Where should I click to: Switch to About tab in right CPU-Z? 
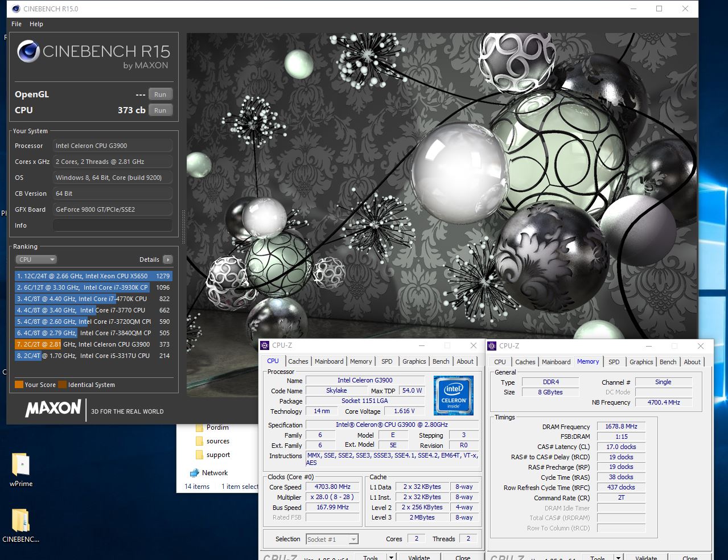692,362
